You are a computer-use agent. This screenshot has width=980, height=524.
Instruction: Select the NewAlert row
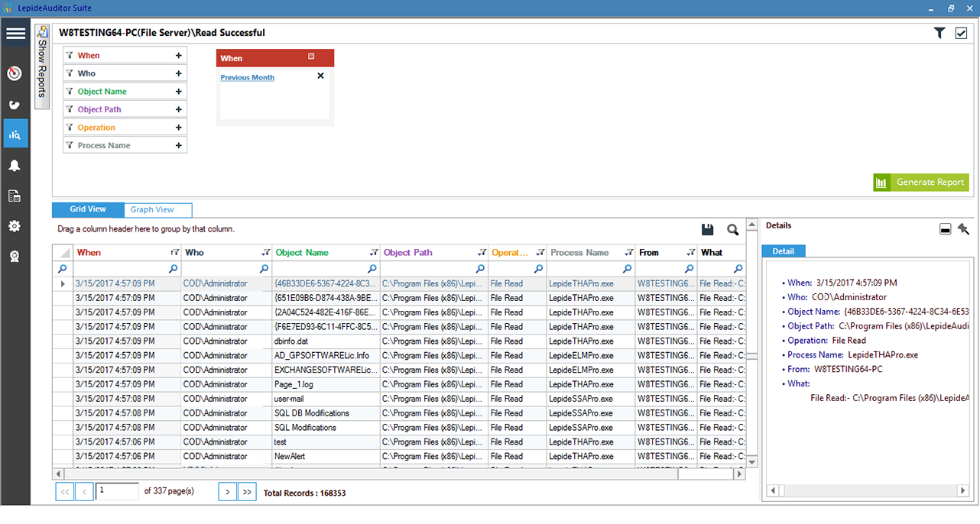click(x=399, y=456)
